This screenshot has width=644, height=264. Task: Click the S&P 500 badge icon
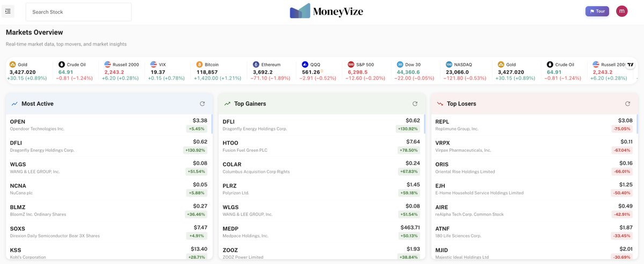(351, 65)
